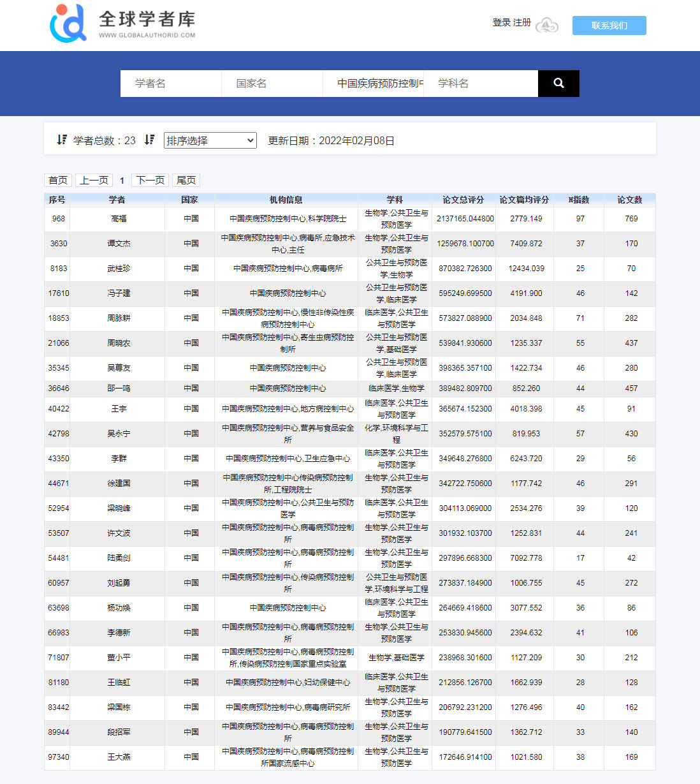Image resolution: width=700 pixels, height=784 pixels.
Task: Open scholar 高福 entry
Action: pyautogui.click(x=119, y=219)
